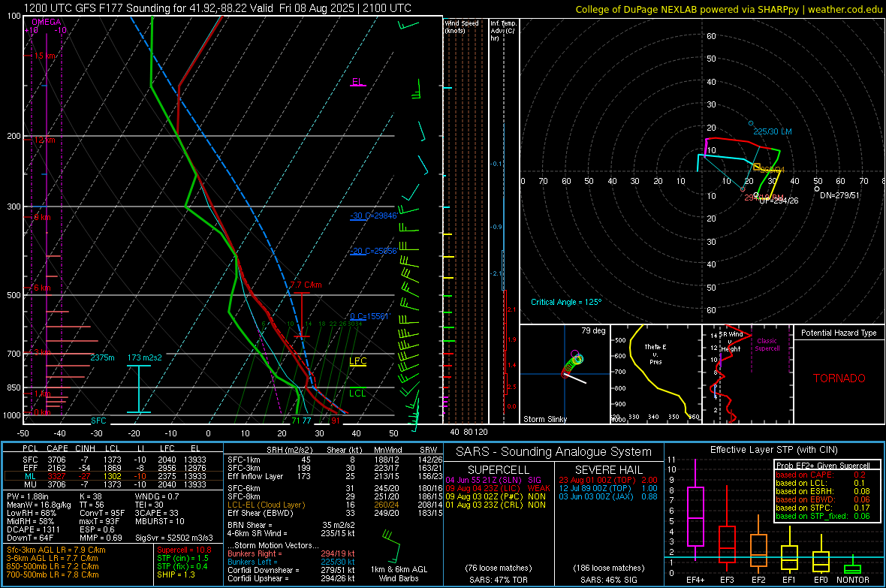Click the '225/30 LM' hodograph label

click(x=773, y=131)
